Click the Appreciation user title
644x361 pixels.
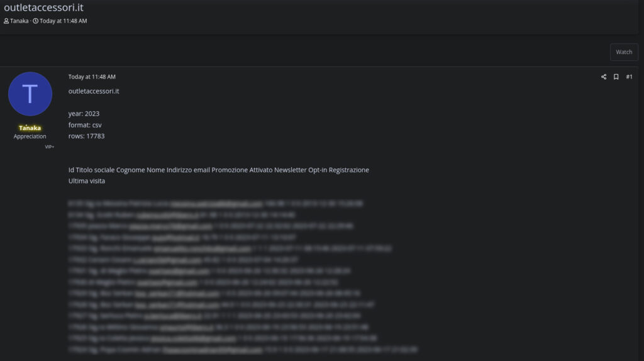pos(30,136)
